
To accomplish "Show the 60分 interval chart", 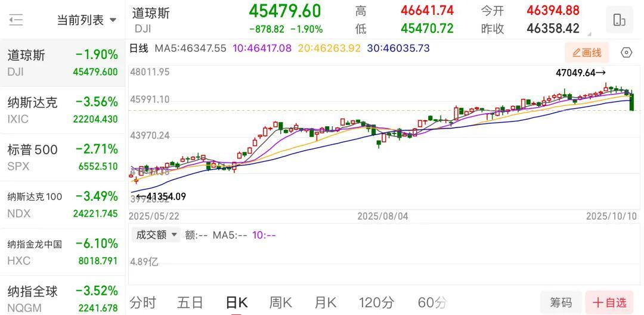I will click(432, 302).
